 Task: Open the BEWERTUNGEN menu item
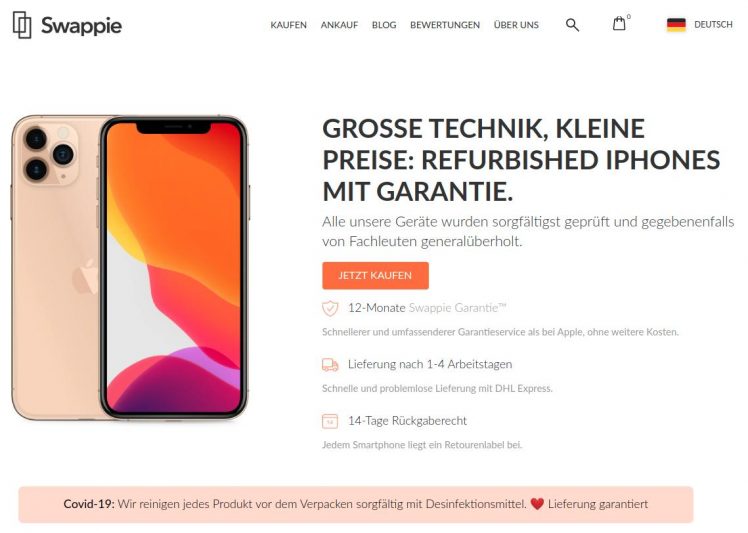(445, 25)
